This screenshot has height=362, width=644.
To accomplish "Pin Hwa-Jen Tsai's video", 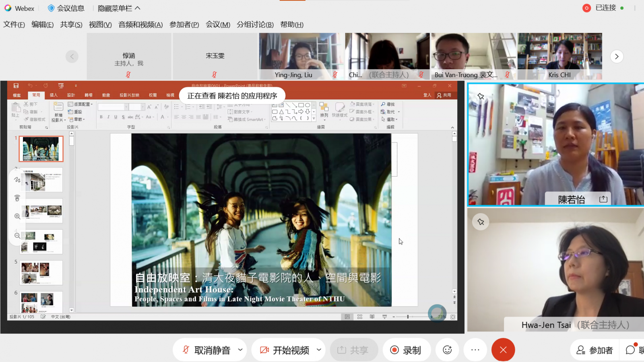I will [x=481, y=222].
